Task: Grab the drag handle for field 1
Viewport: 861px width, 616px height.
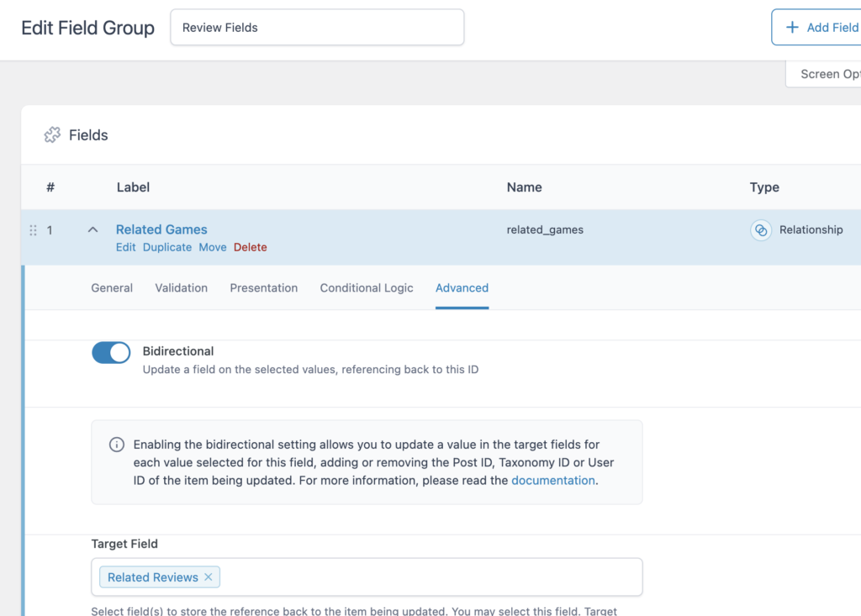Action: click(33, 230)
